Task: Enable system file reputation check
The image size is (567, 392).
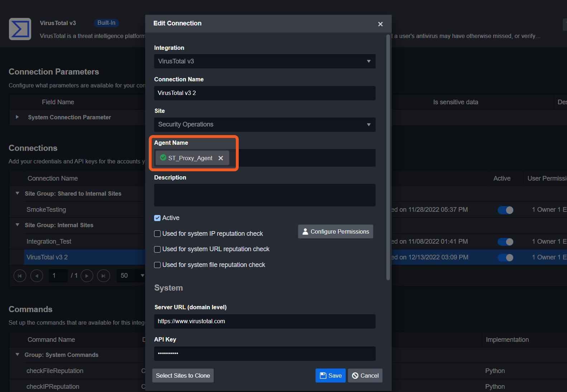Action: pyautogui.click(x=157, y=265)
